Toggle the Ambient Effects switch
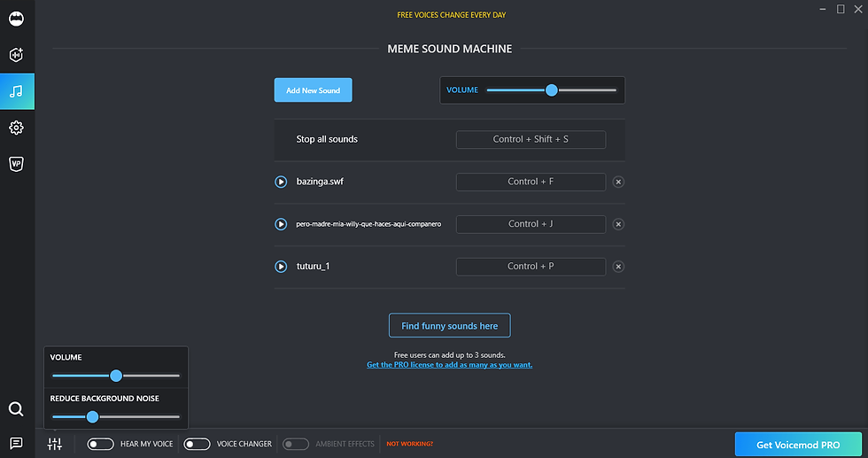 tap(296, 444)
